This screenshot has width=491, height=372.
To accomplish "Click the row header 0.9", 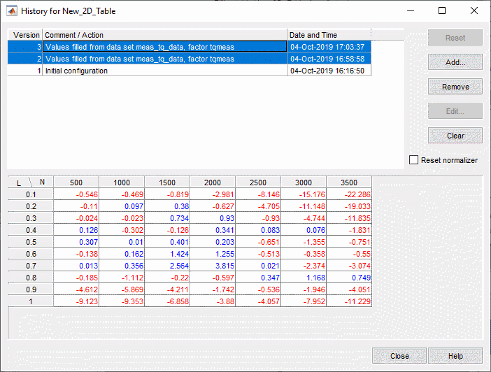I will [x=31, y=289].
